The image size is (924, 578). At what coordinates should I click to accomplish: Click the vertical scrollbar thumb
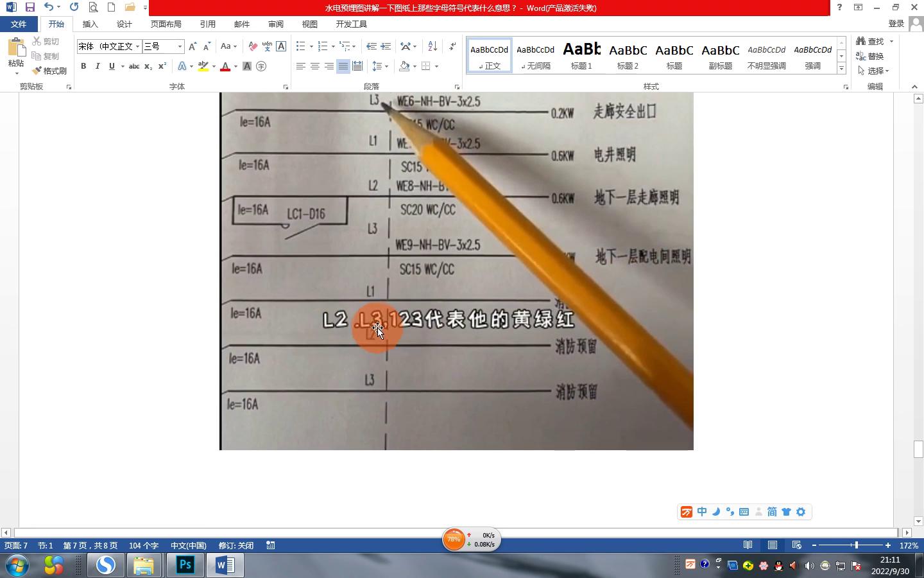click(x=918, y=448)
